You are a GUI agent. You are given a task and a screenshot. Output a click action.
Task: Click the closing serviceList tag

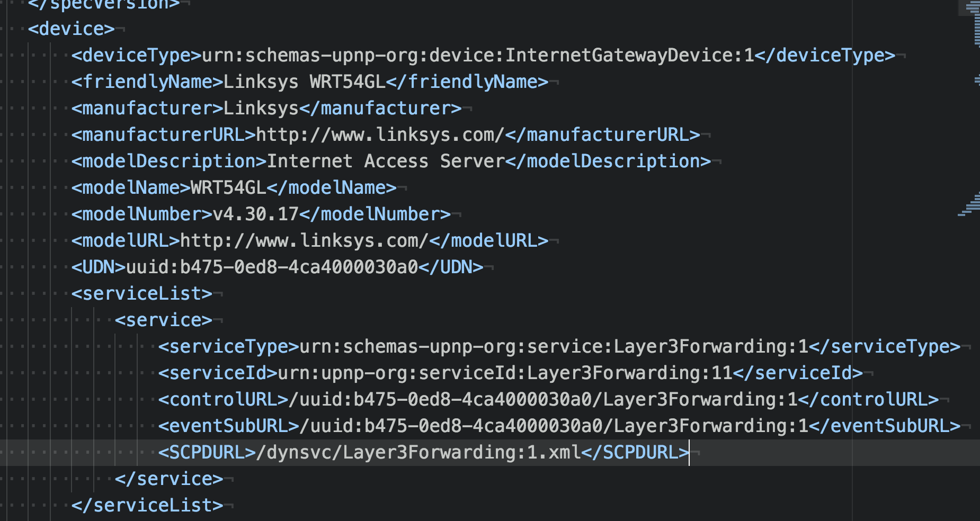[147, 505]
